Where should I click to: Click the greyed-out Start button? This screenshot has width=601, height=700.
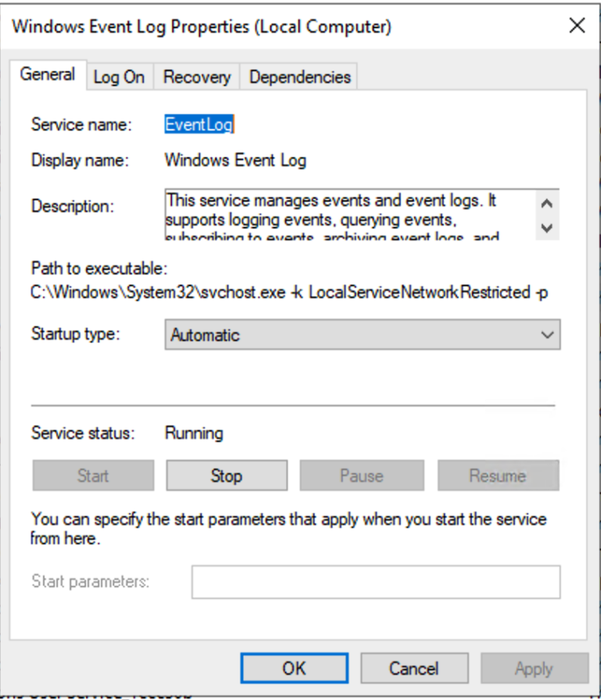(92, 475)
